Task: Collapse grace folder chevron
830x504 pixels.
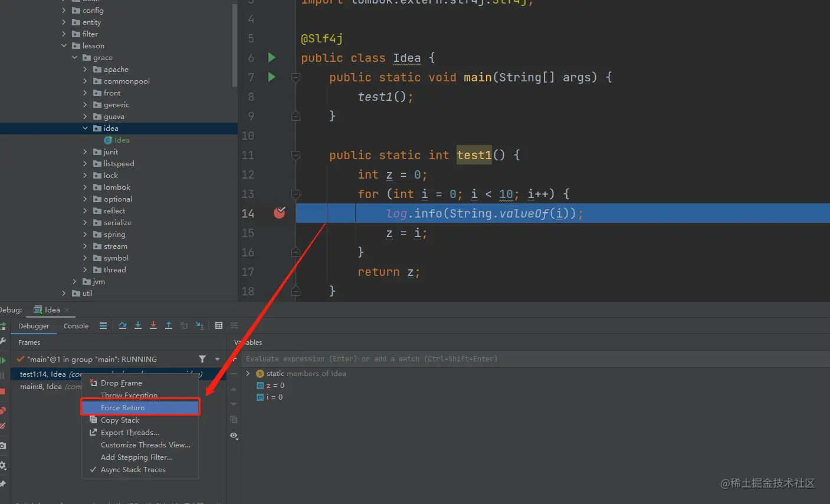Action: click(x=74, y=58)
